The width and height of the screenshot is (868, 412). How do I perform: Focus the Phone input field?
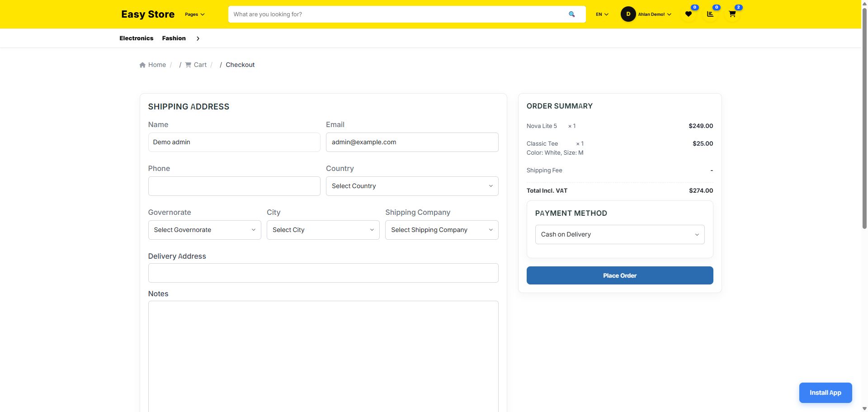click(234, 186)
